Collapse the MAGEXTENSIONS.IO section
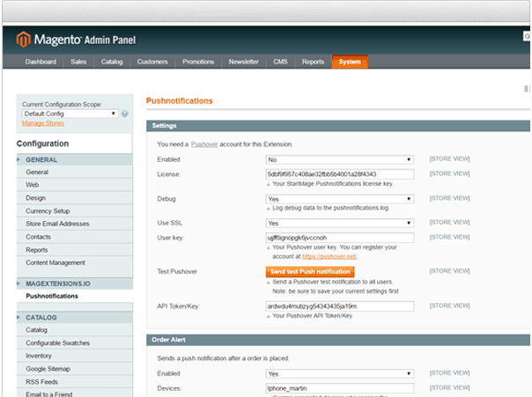Screen dimensions: 532x397 click(x=75, y=283)
